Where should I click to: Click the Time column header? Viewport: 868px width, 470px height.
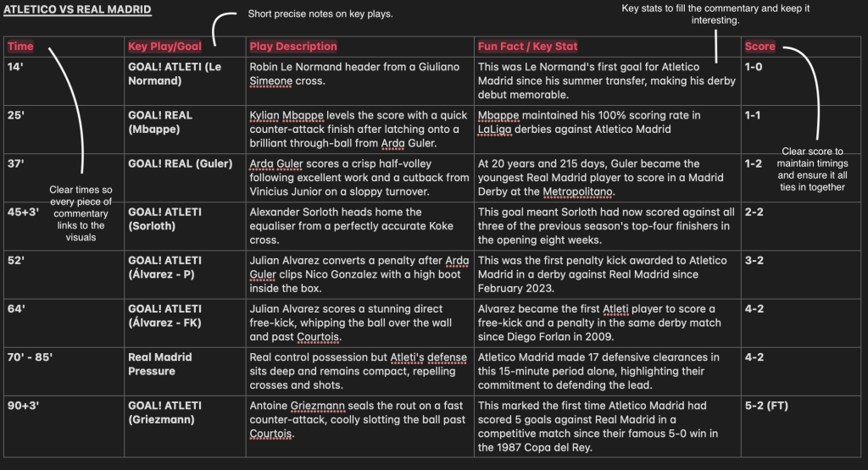pyautogui.click(x=20, y=46)
